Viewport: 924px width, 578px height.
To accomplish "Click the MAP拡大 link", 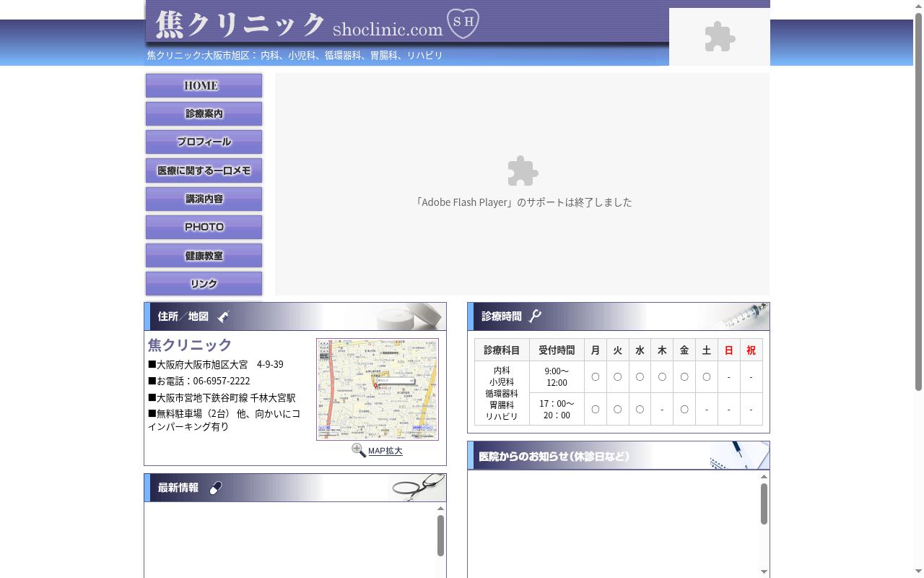I will click(385, 451).
